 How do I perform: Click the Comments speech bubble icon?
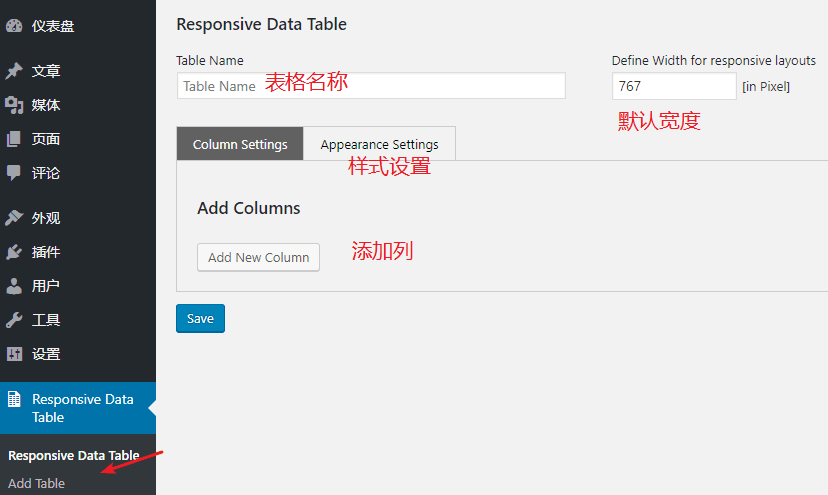click(14, 172)
